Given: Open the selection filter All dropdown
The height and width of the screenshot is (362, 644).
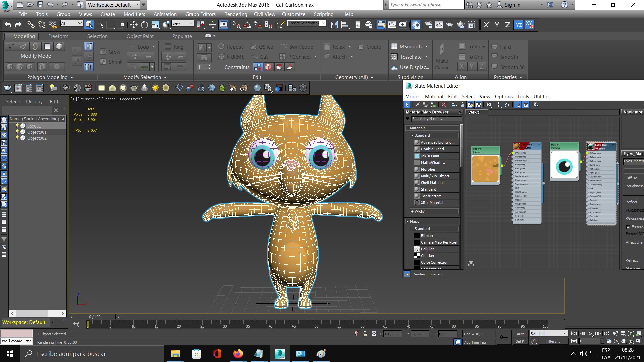Looking at the screenshot, I should [71, 23].
